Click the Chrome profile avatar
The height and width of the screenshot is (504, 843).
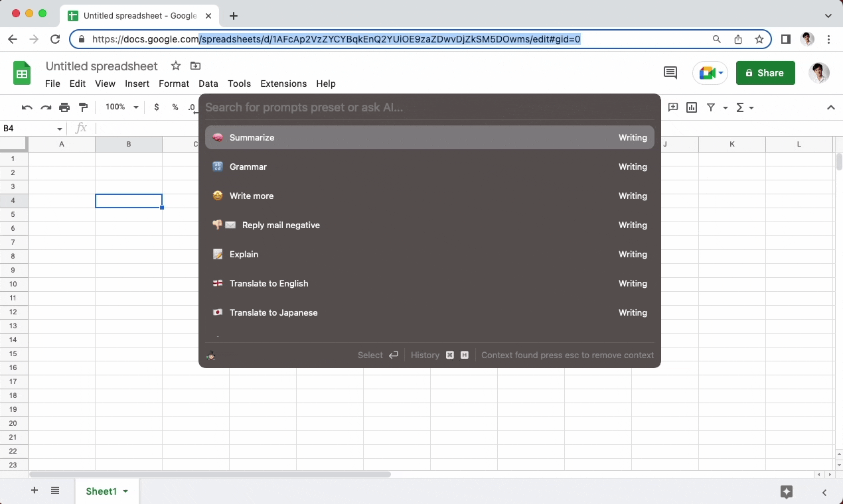(807, 39)
